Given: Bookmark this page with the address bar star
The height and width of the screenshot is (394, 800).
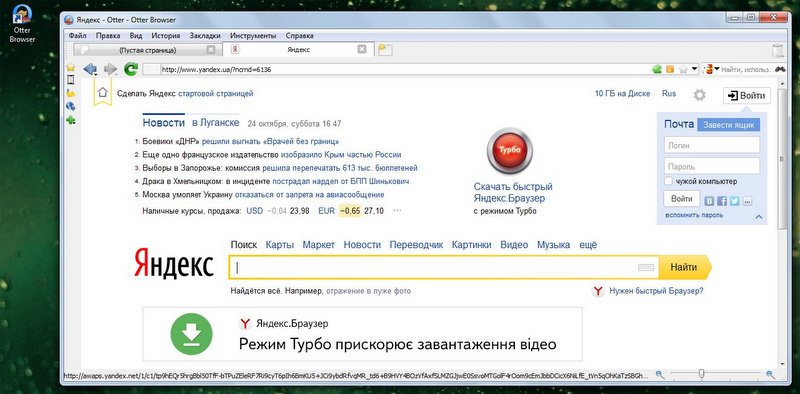Looking at the screenshot, I should (x=683, y=69).
